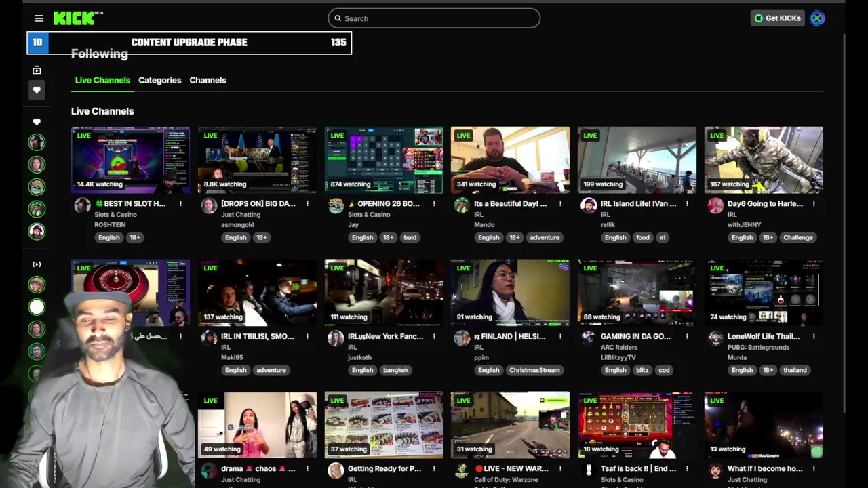Open the Browse icon in the sidebar
Screen dimensions: 868x488
pos(37,70)
